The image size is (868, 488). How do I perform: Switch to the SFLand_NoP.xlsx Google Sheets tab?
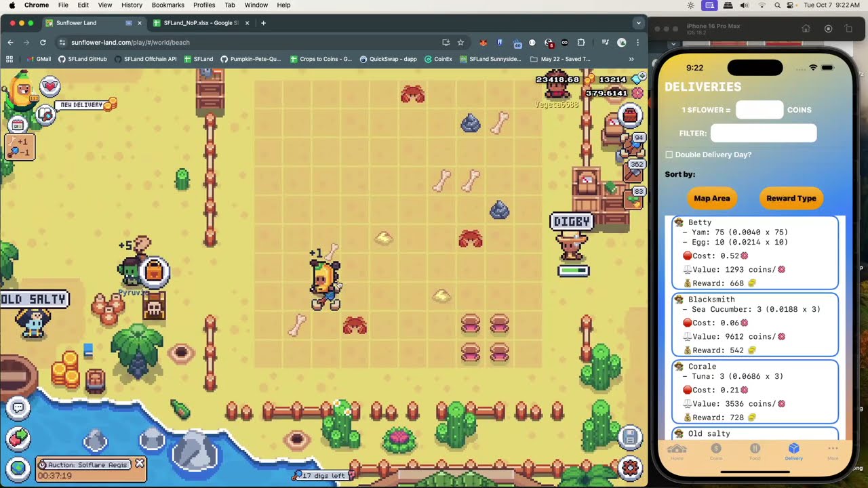point(201,23)
